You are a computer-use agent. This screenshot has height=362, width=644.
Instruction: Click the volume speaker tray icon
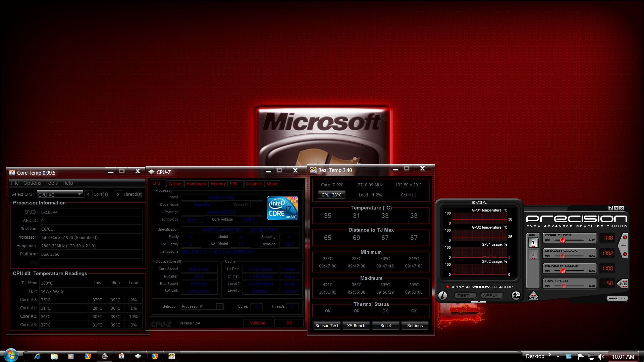(600, 357)
